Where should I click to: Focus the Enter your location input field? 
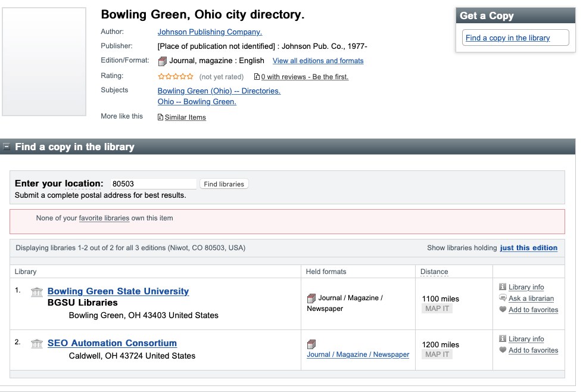(x=154, y=184)
